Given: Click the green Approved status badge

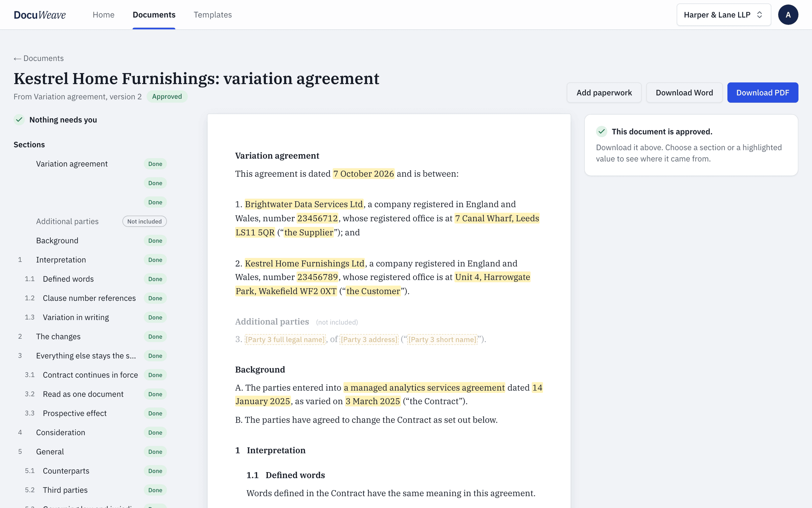Looking at the screenshot, I should (x=167, y=97).
